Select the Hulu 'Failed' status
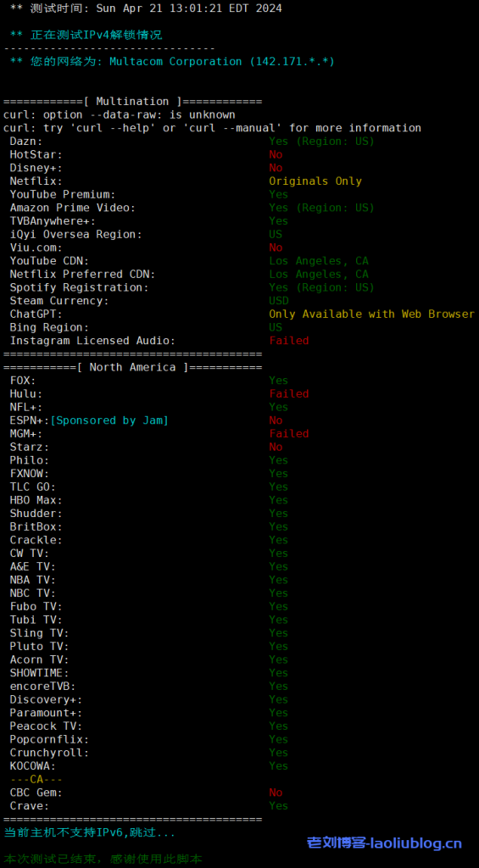Screen dimensions: 479x868 click(289, 393)
